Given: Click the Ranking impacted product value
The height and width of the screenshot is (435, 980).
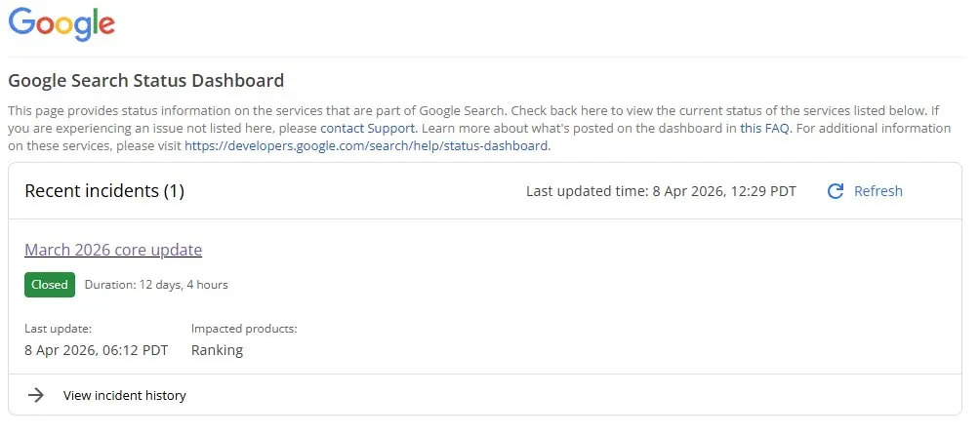Looking at the screenshot, I should [x=217, y=350].
